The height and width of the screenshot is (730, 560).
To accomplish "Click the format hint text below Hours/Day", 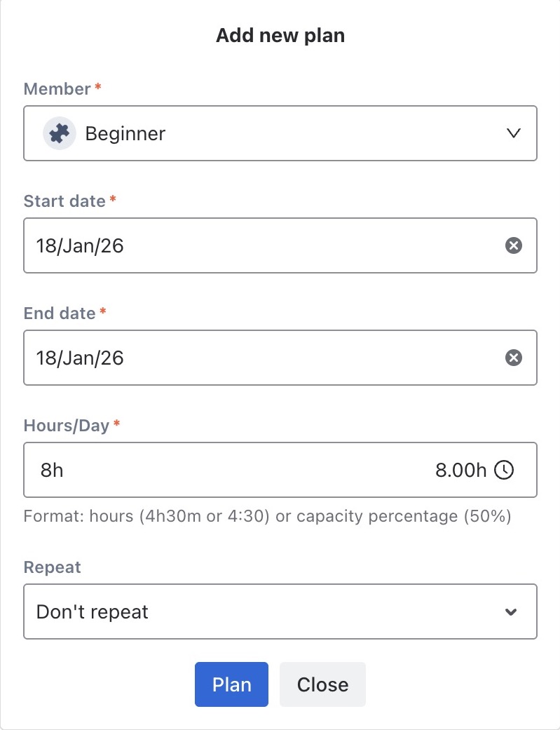I will 267,517.
